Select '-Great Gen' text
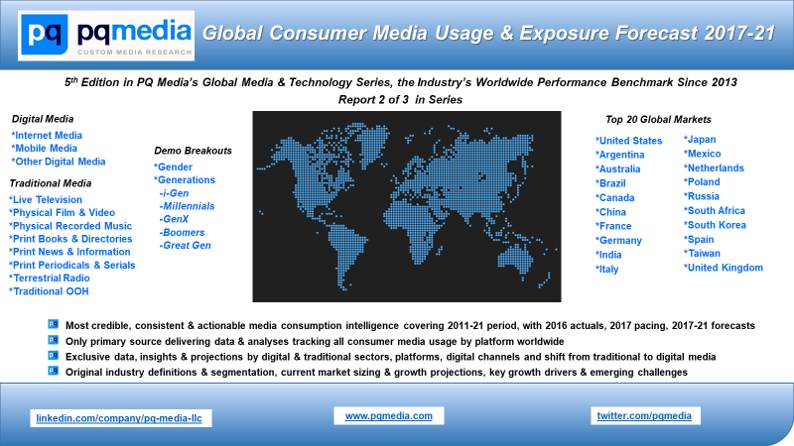794x446 pixels. [x=185, y=246]
